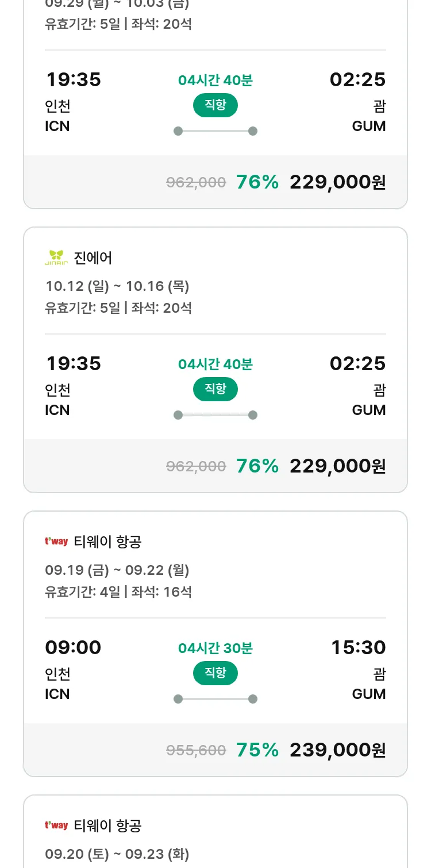Tap the 15:30 arrival time

coord(358,647)
